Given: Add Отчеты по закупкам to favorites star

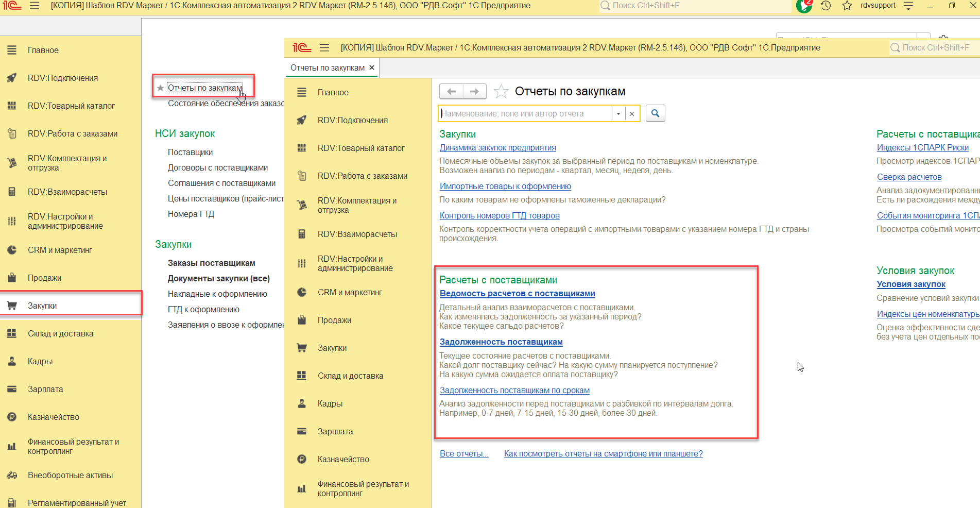Looking at the screenshot, I should coord(501,92).
